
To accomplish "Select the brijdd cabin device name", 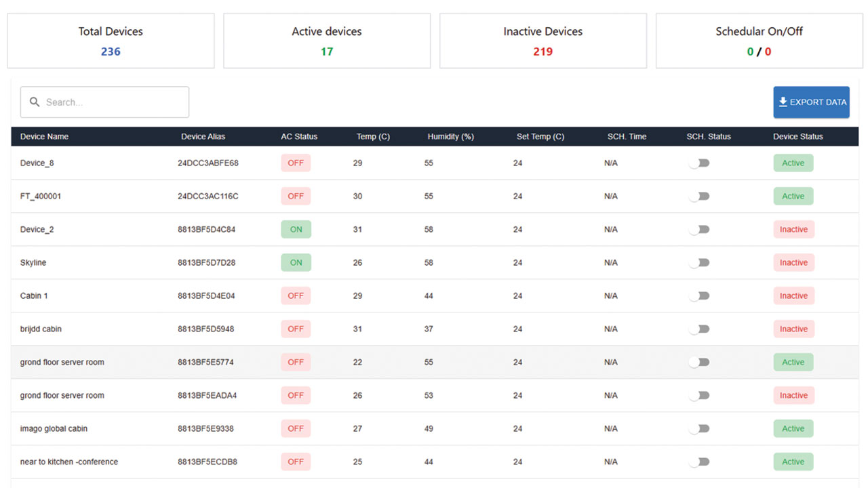I will tap(41, 329).
